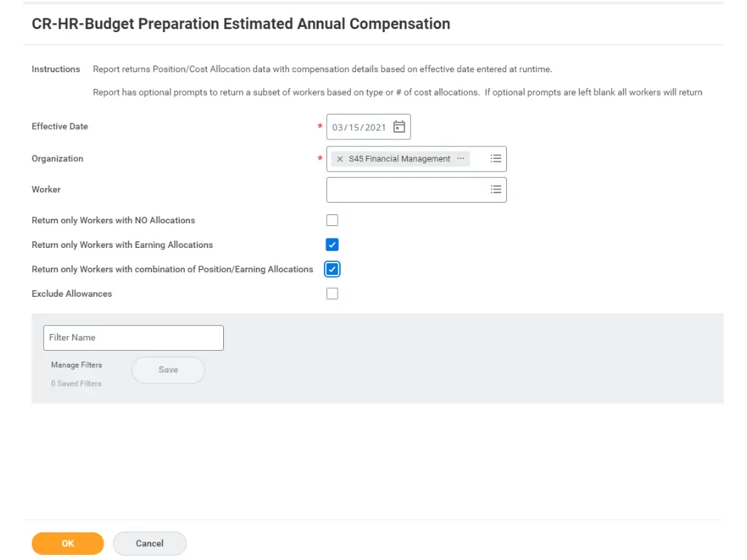Remove the S45 Financial Management selection
Image resolution: width=747 pixels, height=560 pixels.
click(340, 159)
